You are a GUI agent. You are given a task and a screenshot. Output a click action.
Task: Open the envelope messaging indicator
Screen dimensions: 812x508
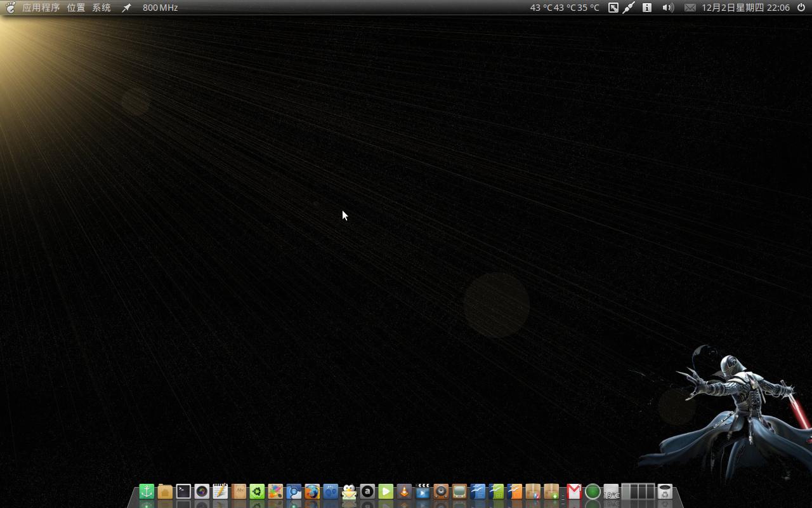[690, 8]
